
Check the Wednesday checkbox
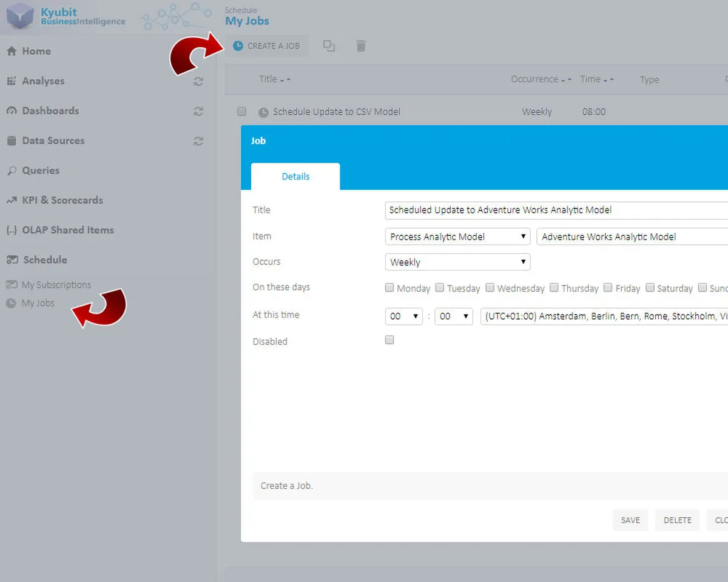490,288
